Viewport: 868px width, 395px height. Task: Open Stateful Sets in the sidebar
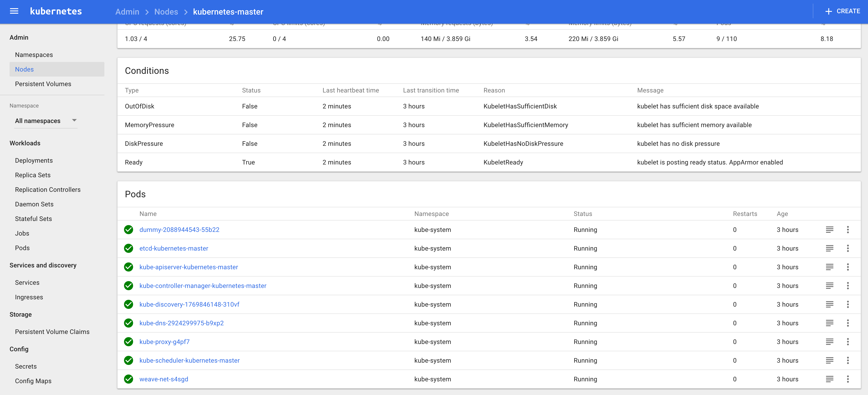pos(33,219)
